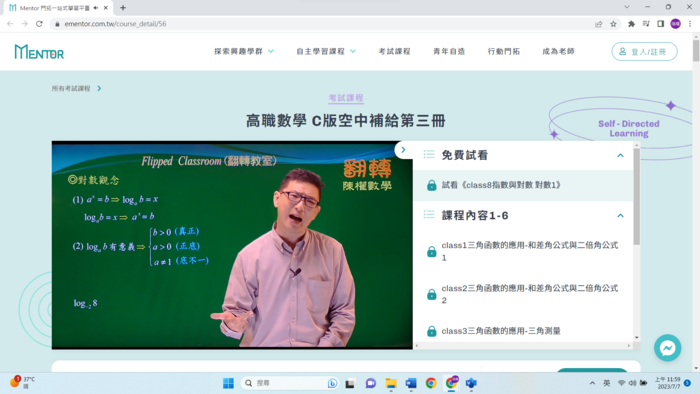
Task: Click the list icon beside 課程內容1-6
Action: [429, 215]
